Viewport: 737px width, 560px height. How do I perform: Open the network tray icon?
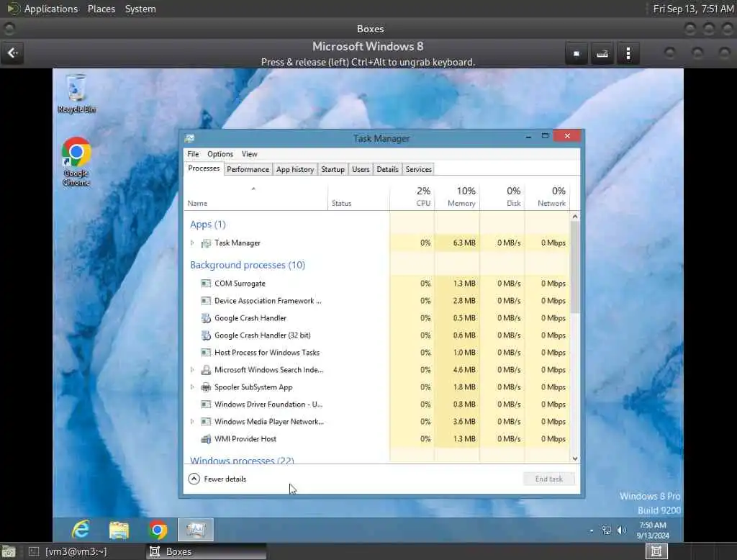pyautogui.click(x=607, y=530)
